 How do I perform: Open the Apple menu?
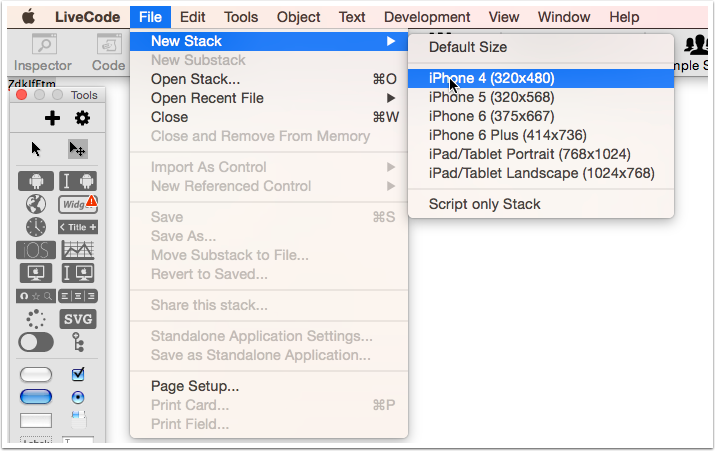(28, 17)
